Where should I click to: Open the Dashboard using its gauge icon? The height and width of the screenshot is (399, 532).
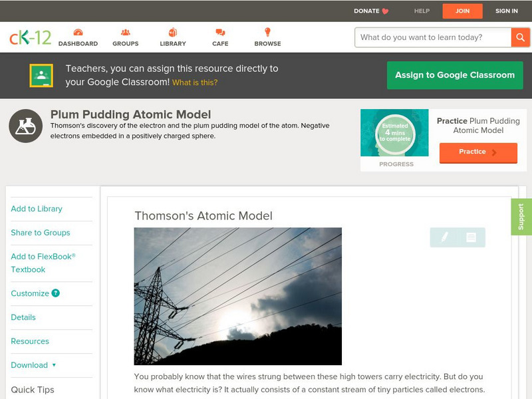(80, 31)
